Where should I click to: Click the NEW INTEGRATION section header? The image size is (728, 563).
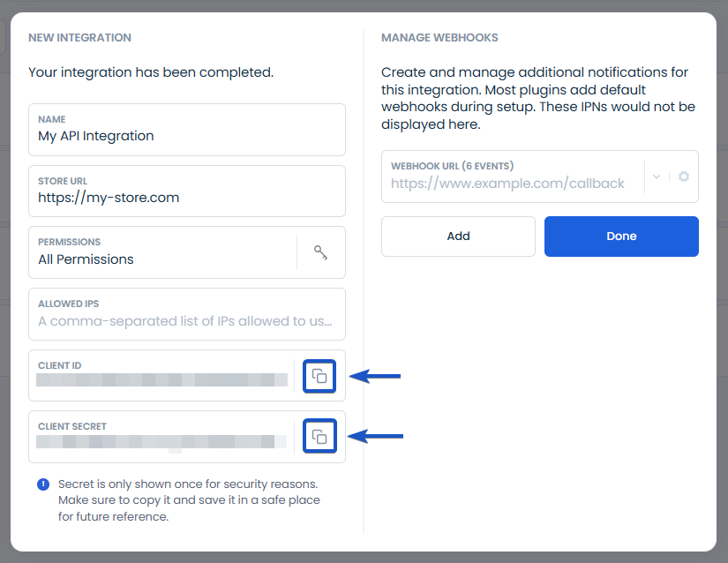pyautogui.click(x=79, y=38)
